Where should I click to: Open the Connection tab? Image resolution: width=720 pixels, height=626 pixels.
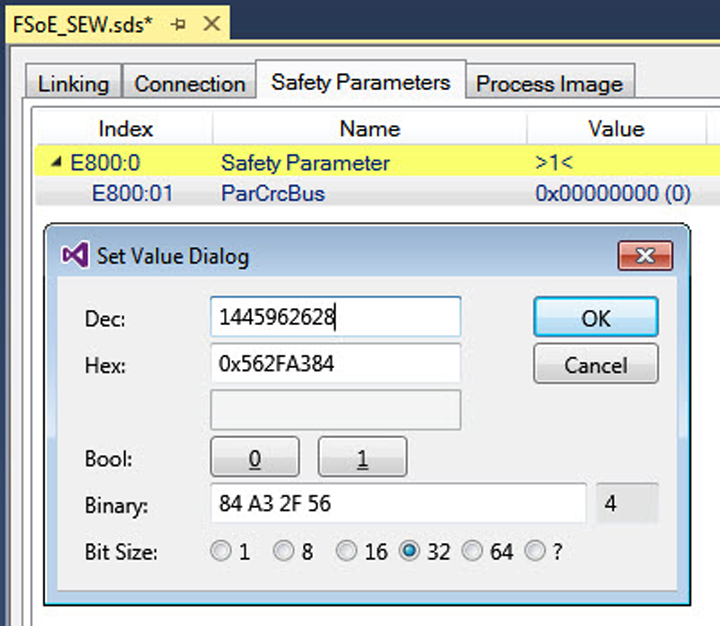click(x=189, y=84)
